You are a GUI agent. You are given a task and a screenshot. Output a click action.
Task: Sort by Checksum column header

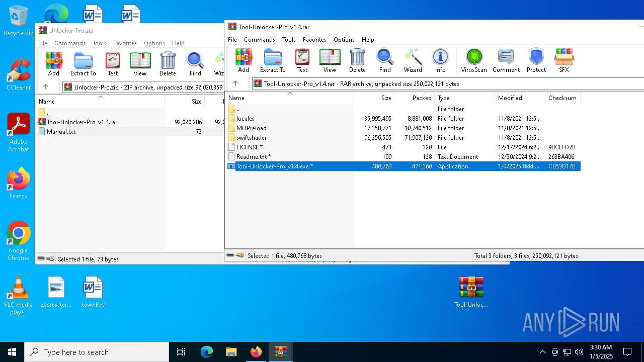(x=562, y=98)
